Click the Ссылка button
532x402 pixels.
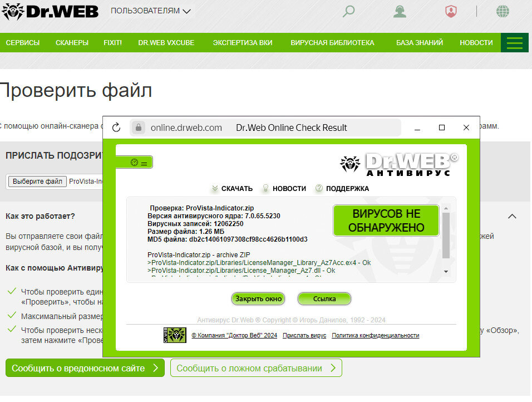pyautogui.click(x=324, y=299)
